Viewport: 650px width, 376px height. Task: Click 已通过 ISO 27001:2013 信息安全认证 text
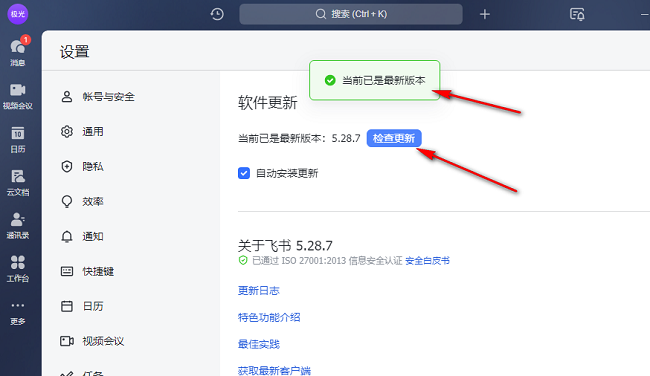[327, 261]
